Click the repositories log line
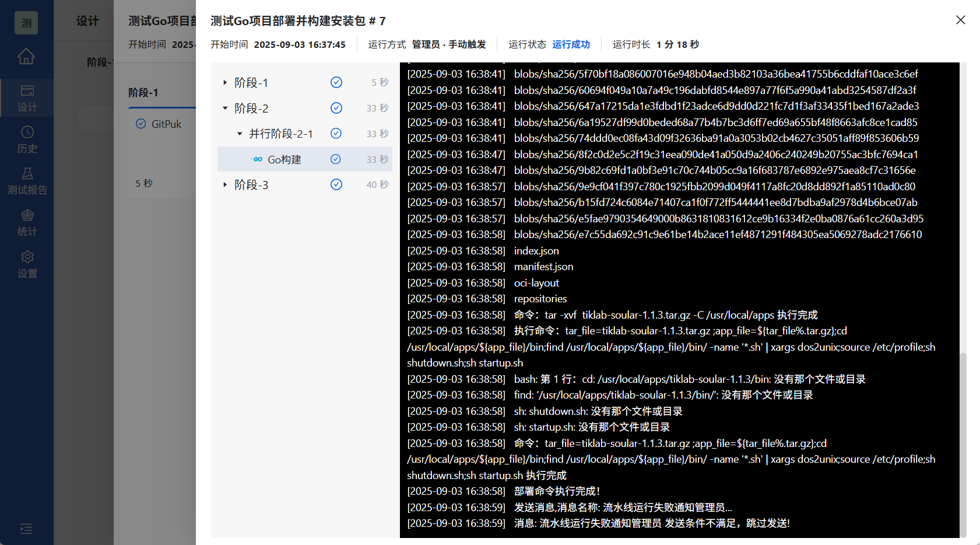The height and width of the screenshot is (545, 980). pyautogui.click(x=540, y=299)
